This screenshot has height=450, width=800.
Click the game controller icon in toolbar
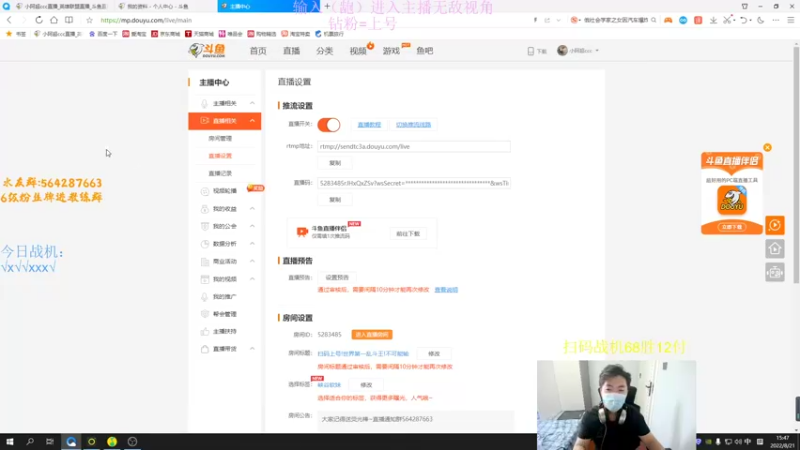[668, 20]
